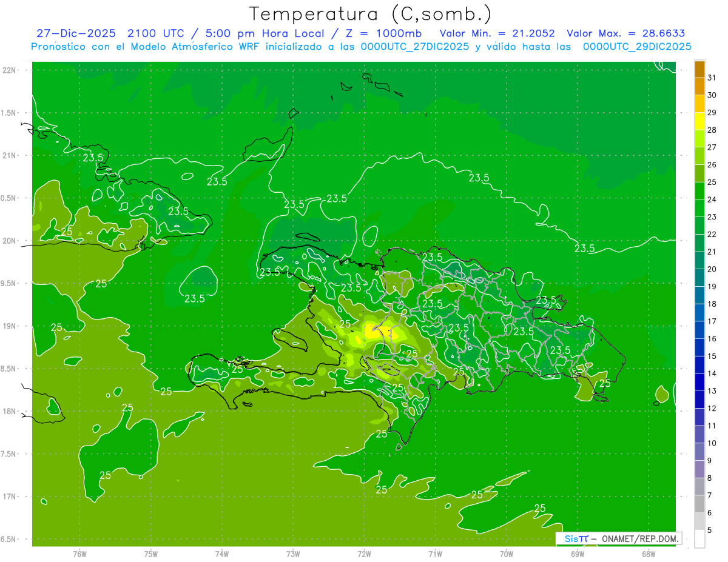Click the '70W' longitude axis label
This screenshot has height=562, width=728.
click(x=507, y=554)
